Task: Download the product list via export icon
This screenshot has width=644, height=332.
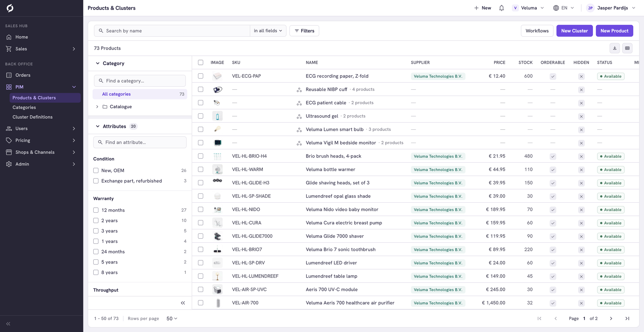Action: click(x=615, y=48)
